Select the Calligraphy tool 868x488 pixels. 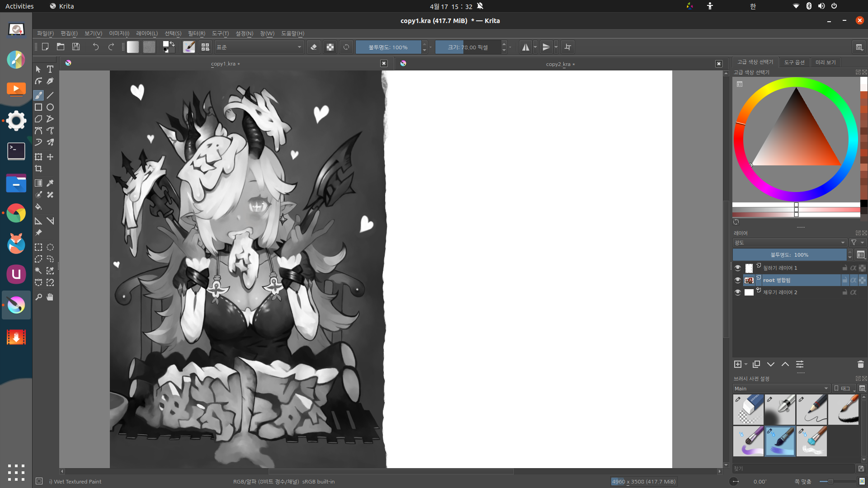click(50, 81)
